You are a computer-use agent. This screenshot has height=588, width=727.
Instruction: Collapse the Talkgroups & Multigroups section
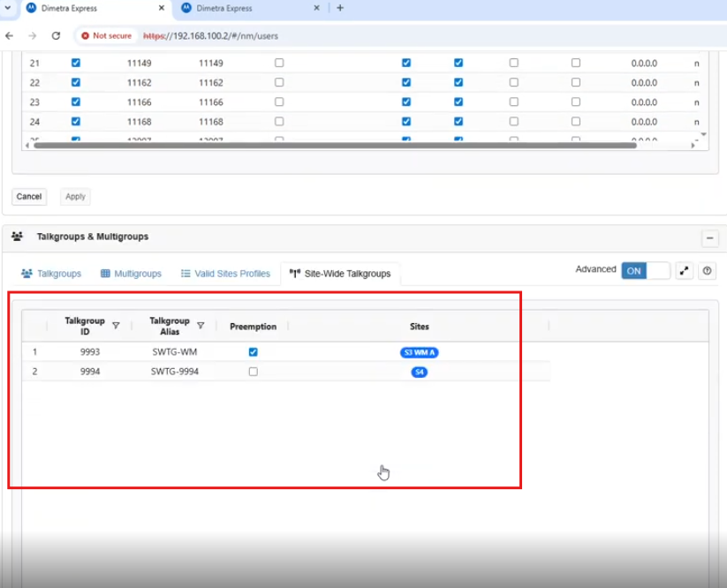tap(710, 238)
